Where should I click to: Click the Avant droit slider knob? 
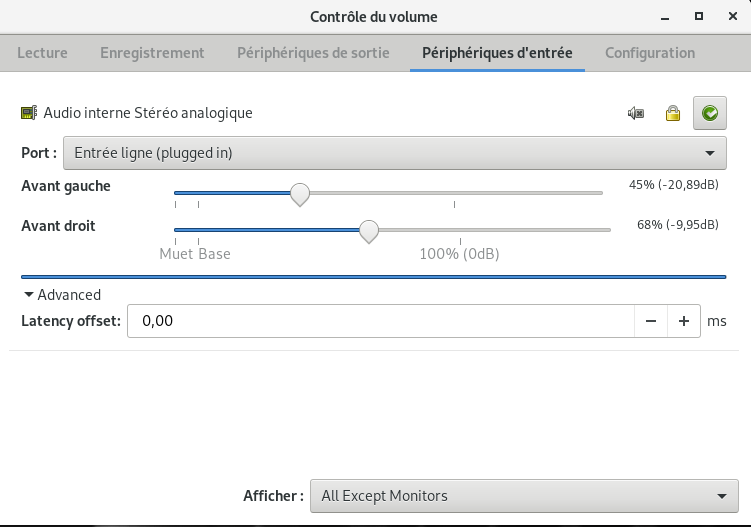pos(369,231)
